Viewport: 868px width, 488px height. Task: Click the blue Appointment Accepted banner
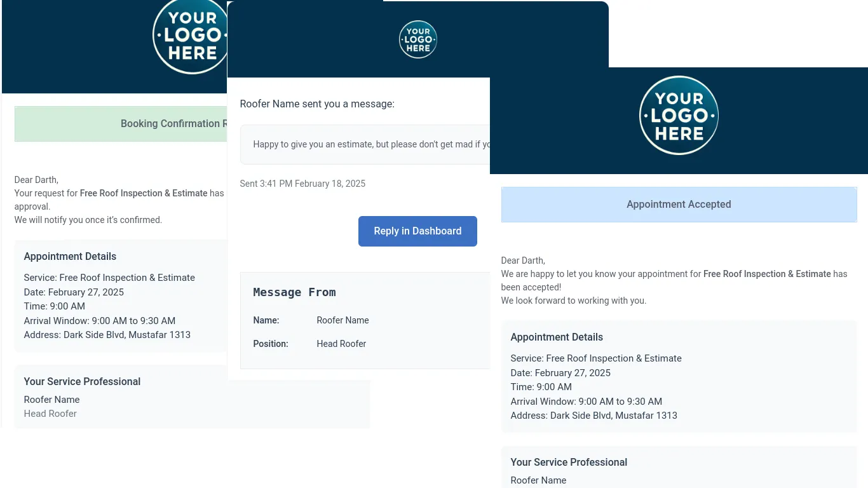point(678,205)
